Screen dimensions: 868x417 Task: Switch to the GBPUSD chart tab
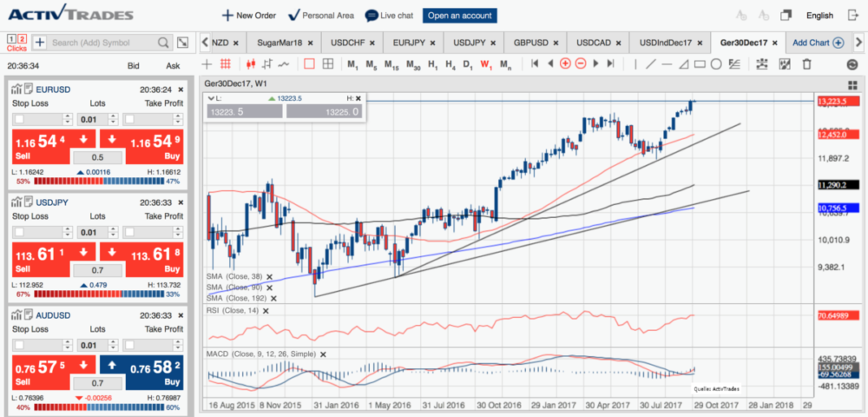click(x=534, y=42)
